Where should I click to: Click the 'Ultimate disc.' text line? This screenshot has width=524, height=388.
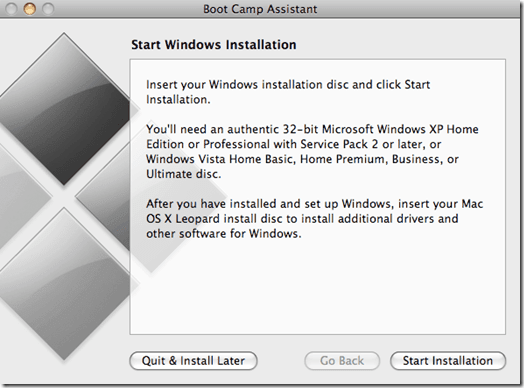point(183,174)
